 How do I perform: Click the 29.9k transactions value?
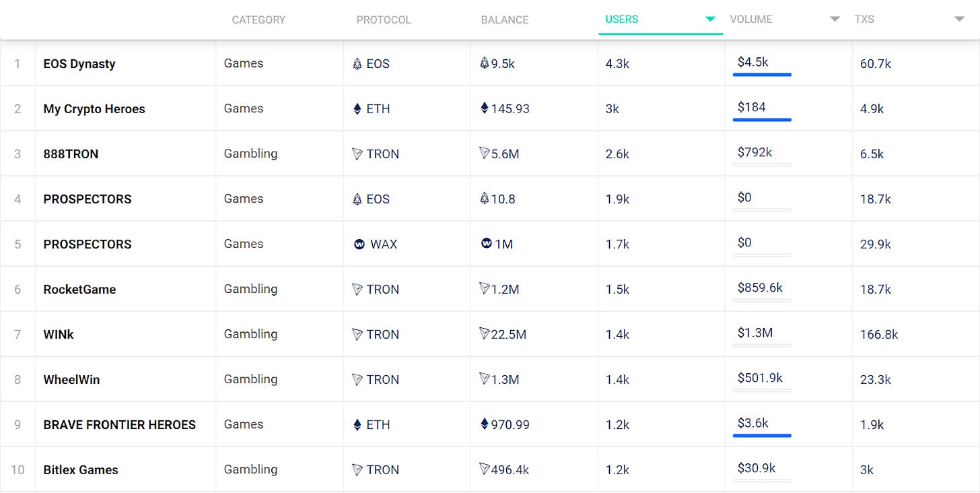875,244
